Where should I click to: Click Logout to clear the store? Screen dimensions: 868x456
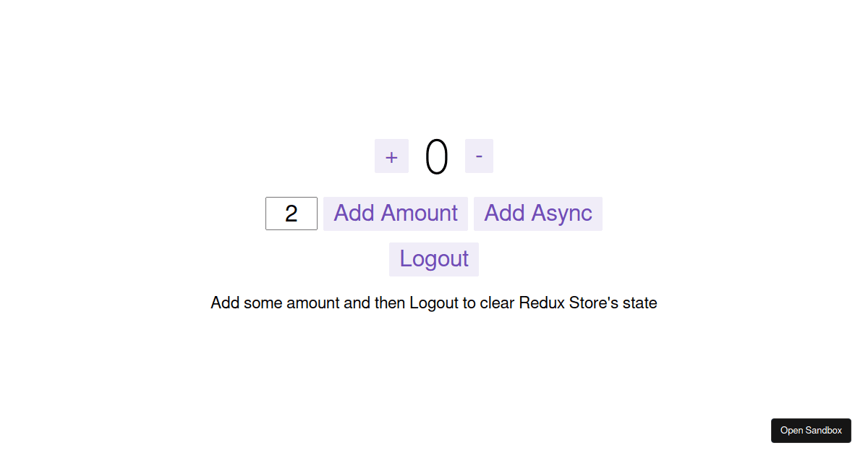[434, 259]
